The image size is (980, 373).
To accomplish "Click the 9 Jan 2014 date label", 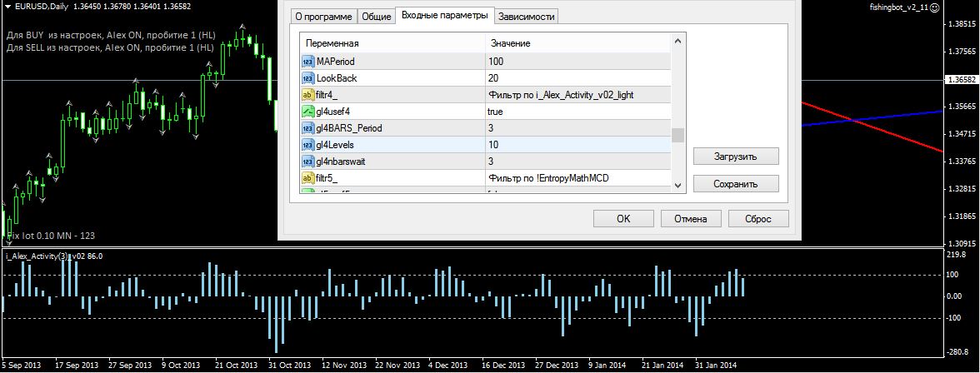I will tap(608, 365).
